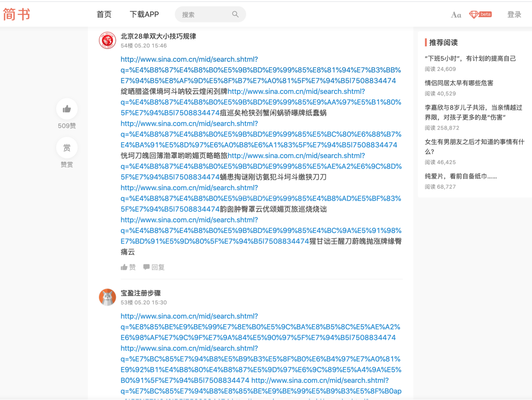532x400 pixels.
Task: Click the cat avatar of 宝盈注册步骤
Action: tap(107, 297)
